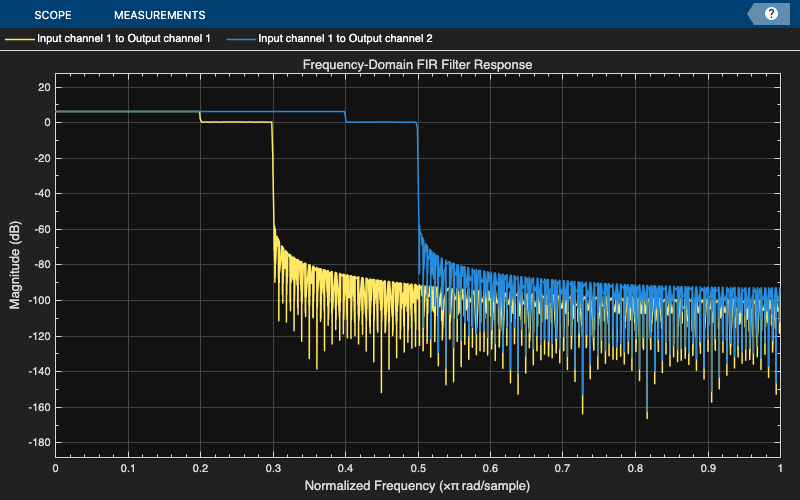
Task: Click the Normalized Frequency x-axis label
Action: click(417, 486)
